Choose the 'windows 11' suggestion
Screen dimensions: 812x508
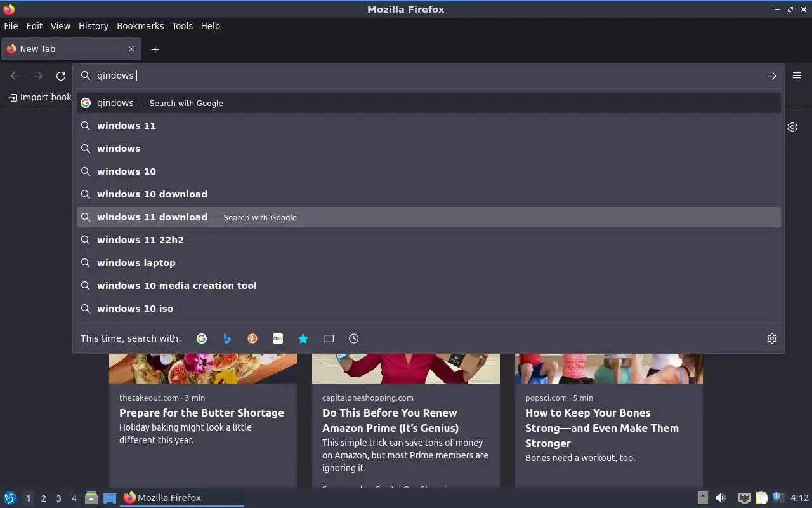tap(429, 126)
